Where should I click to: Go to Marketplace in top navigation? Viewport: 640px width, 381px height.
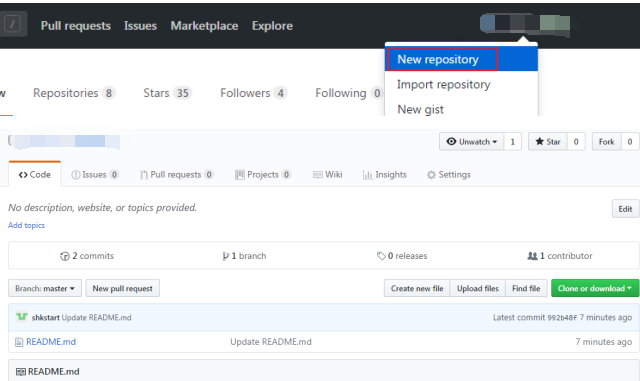204,26
